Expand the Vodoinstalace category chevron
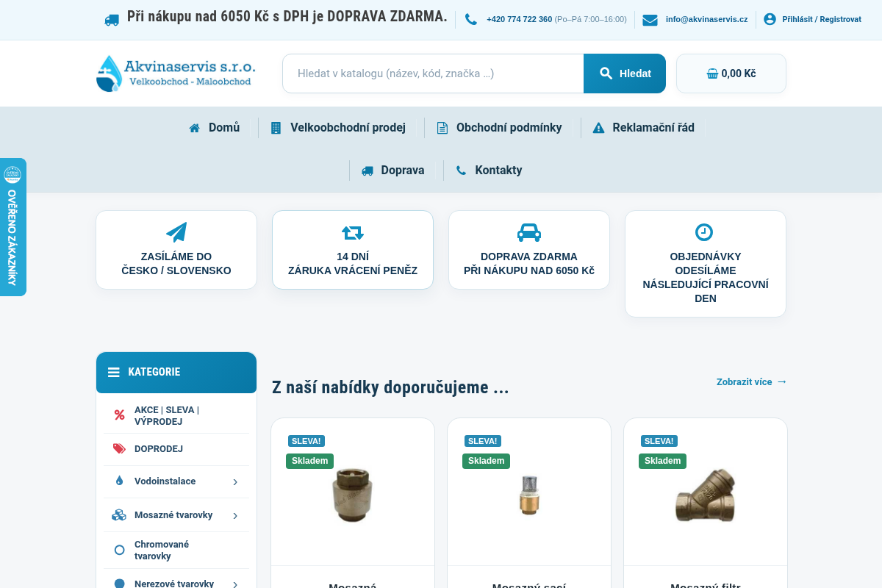This screenshot has height=588, width=882. click(x=235, y=482)
